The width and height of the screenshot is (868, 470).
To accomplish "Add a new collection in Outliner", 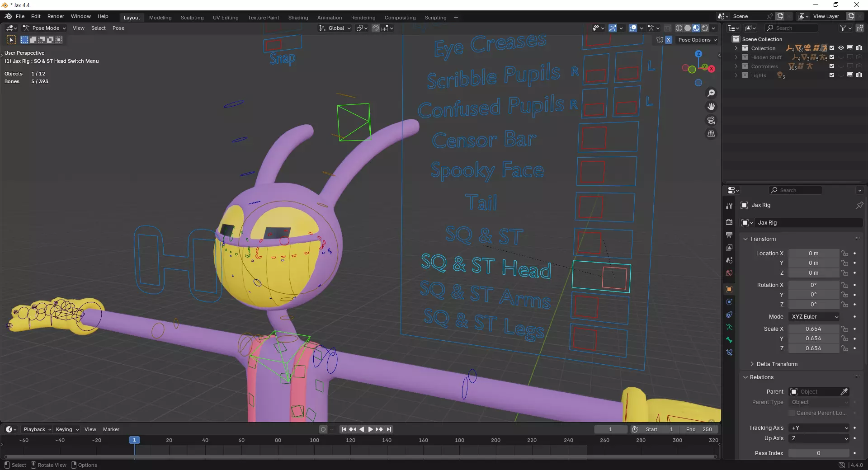I will (x=860, y=28).
